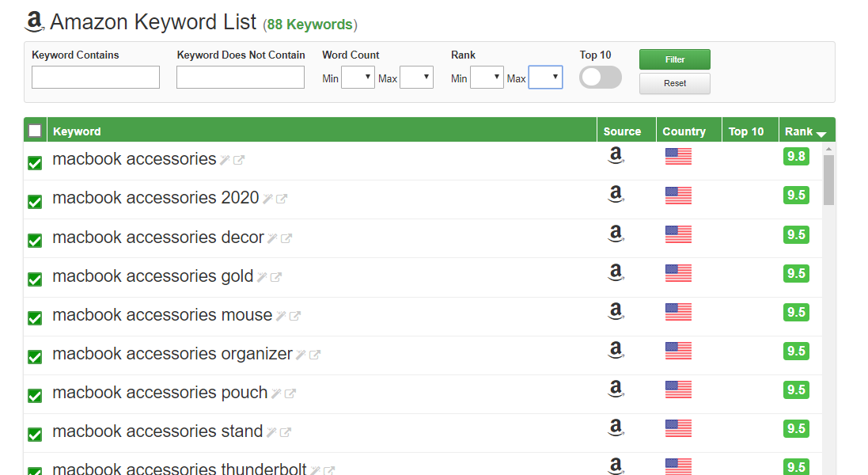Click the '88 Keywords' count link
This screenshot has height=475, width=868.
310,25
